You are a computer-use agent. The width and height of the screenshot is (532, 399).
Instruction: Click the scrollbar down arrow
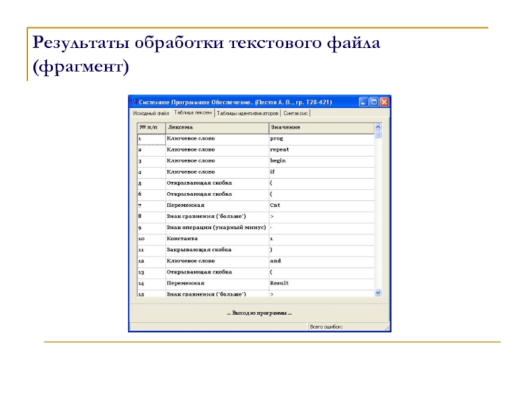click(378, 293)
